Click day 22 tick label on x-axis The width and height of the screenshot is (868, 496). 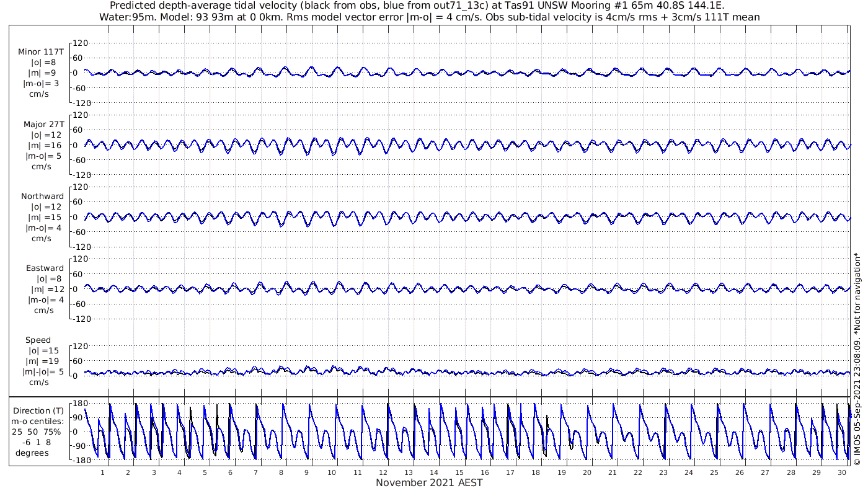point(638,472)
